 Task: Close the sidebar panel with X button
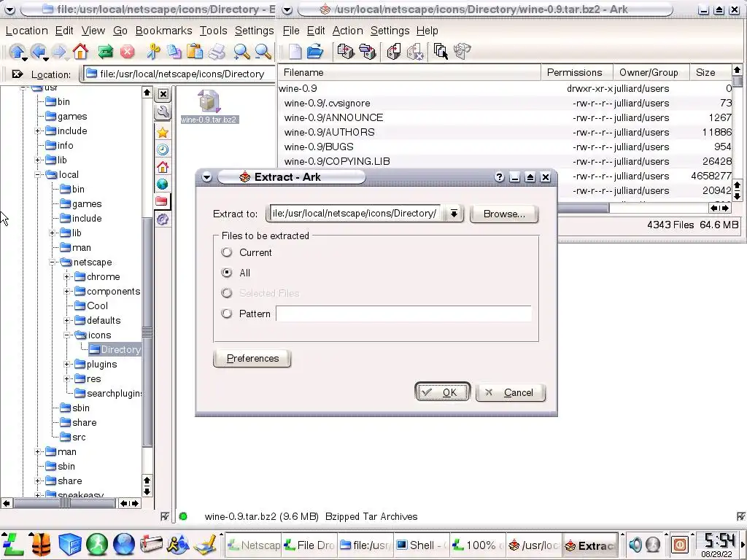(x=163, y=94)
